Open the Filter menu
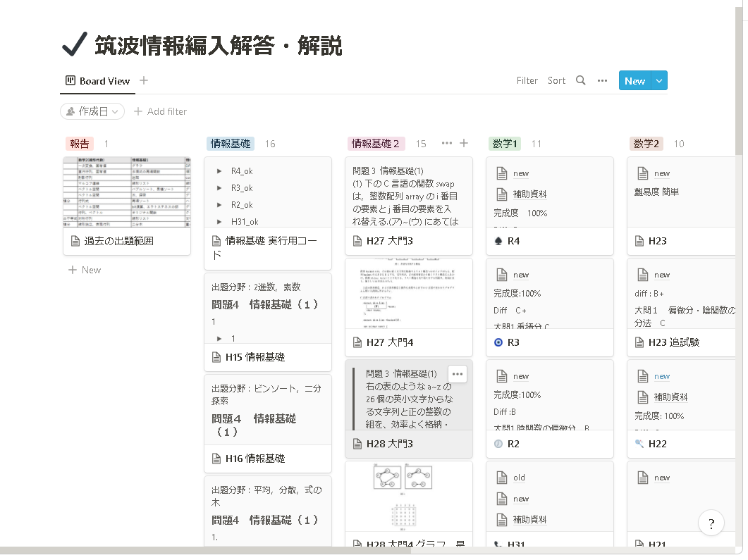 [527, 80]
